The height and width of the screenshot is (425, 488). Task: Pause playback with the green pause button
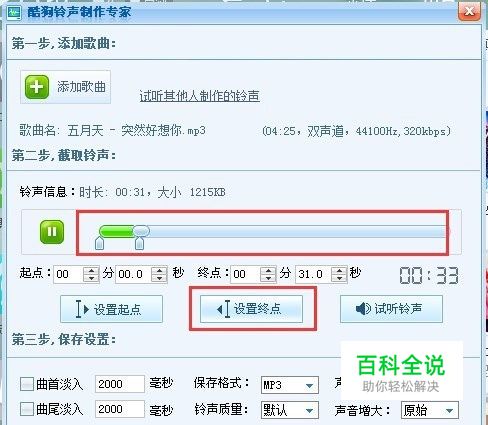52,231
